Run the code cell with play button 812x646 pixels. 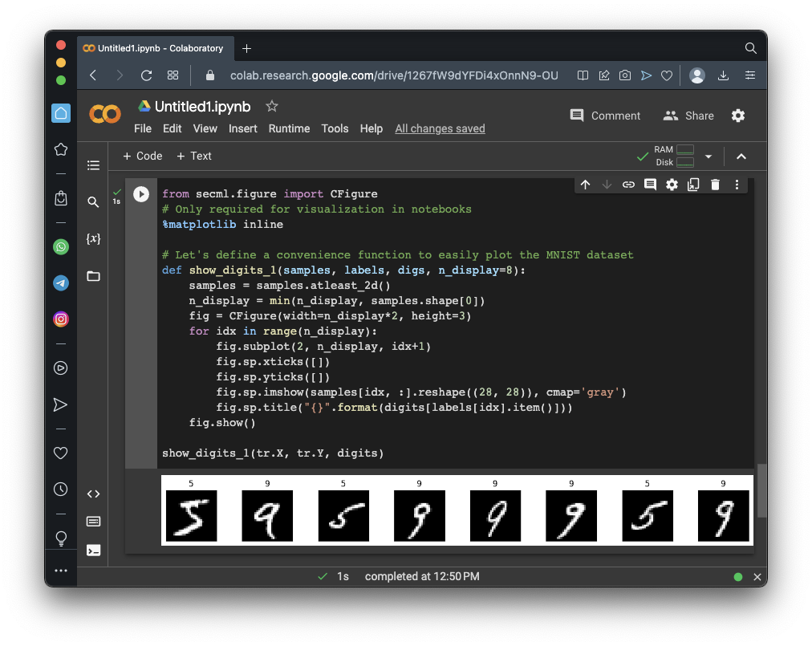pyautogui.click(x=141, y=194)
